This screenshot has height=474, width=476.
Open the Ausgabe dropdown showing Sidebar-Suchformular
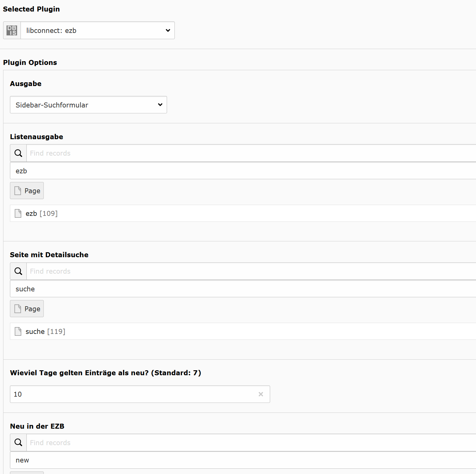(x=88, y=105)
